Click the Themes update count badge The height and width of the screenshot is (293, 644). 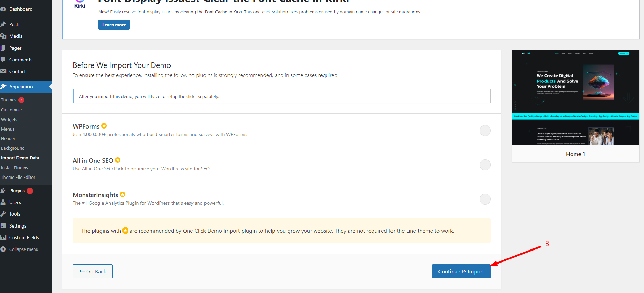21,100
